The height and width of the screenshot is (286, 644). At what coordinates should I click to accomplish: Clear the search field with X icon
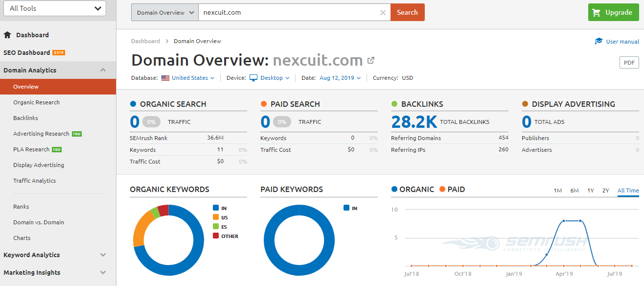(x=383, y=13)
